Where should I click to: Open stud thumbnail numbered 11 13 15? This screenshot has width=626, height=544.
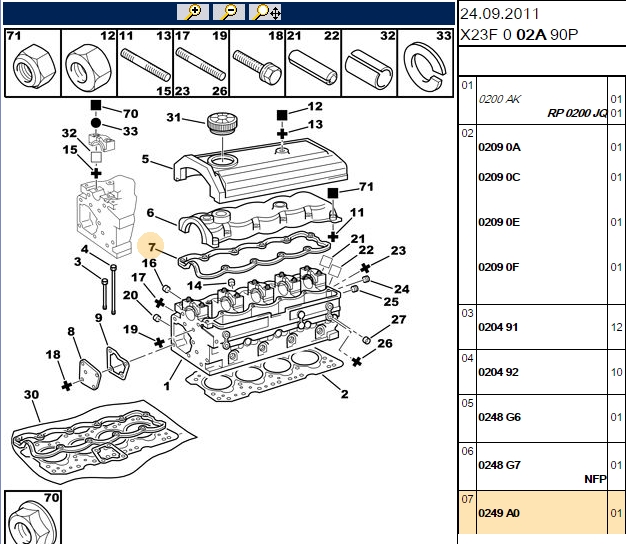point(145,63)
